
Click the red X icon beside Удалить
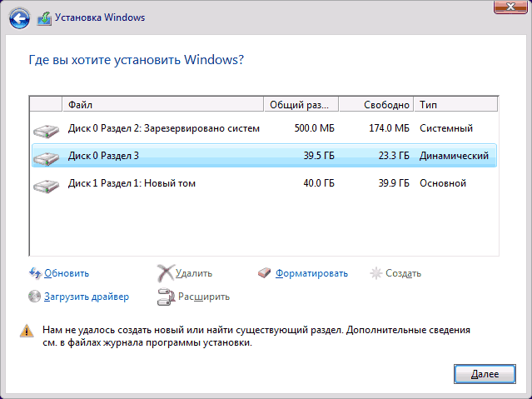(166, 273)
